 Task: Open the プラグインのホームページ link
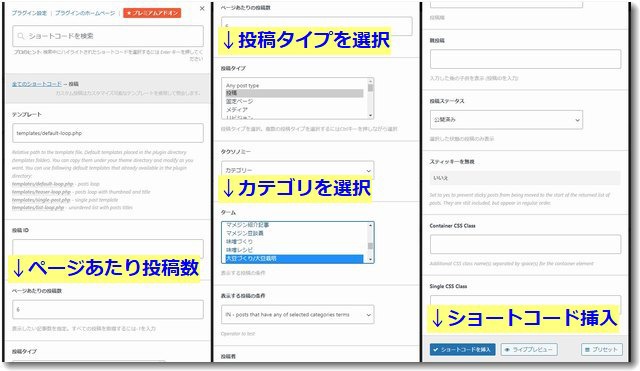[x=85, y=13]
